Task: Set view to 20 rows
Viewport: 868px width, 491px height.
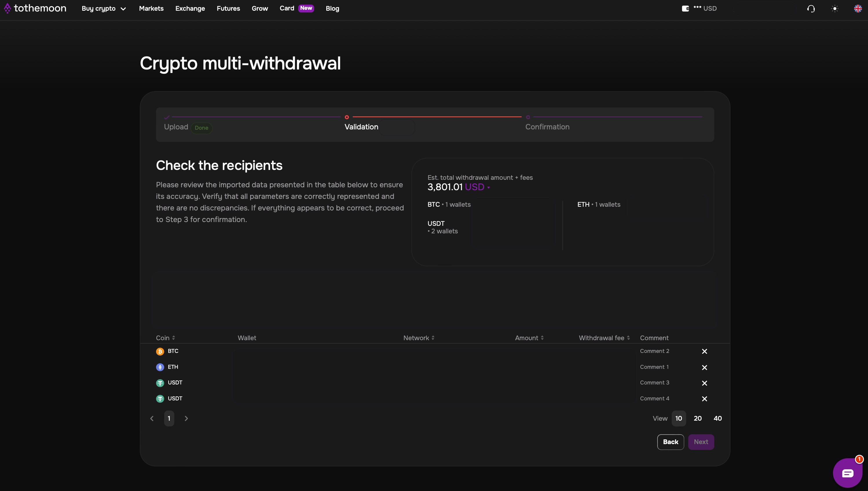Action: pyautogui.click(x=697, y=418)
